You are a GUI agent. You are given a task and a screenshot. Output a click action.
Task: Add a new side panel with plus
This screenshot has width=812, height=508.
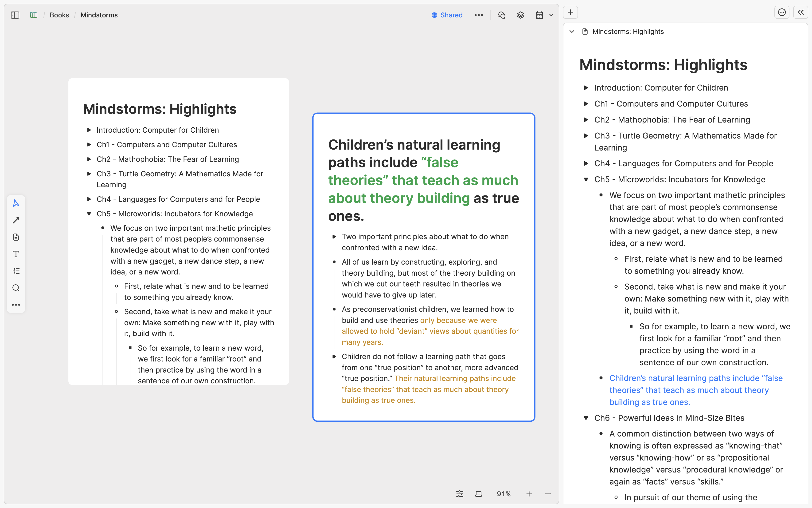click(x=570, y=12)
